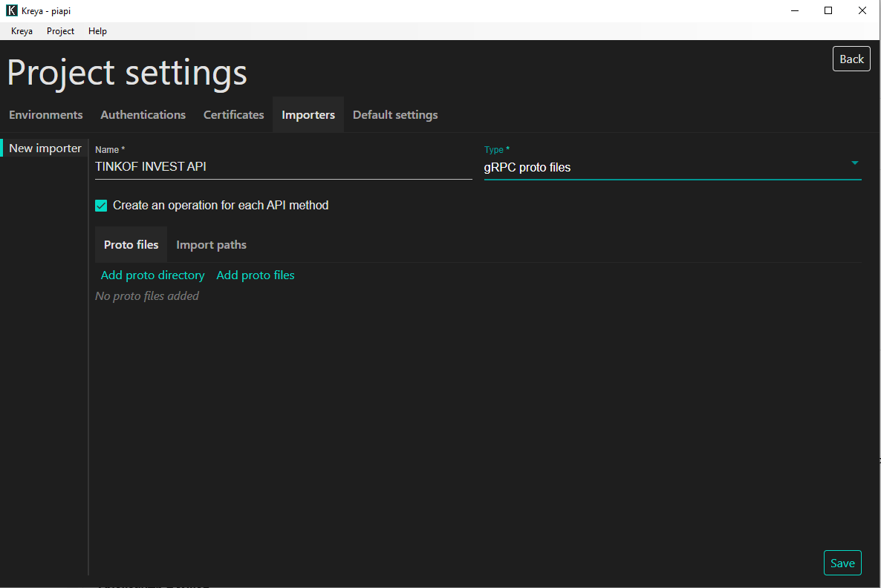Click Add proto files link

pos(256,275)
